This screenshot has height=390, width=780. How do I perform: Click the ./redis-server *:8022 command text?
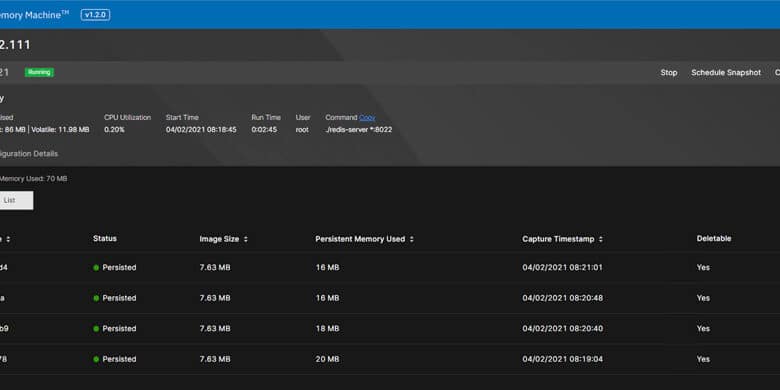coord(359,129)
